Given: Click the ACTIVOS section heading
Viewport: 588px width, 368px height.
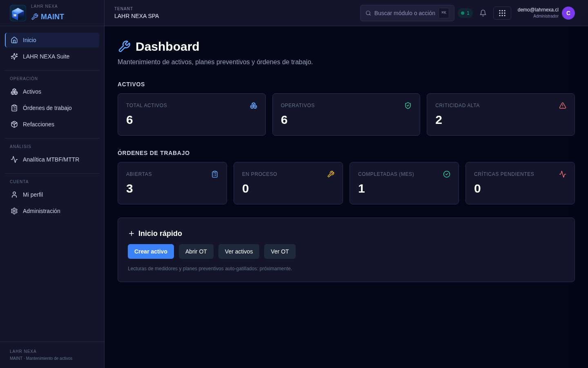Looking at the screenshot, I should click(131, 84).
